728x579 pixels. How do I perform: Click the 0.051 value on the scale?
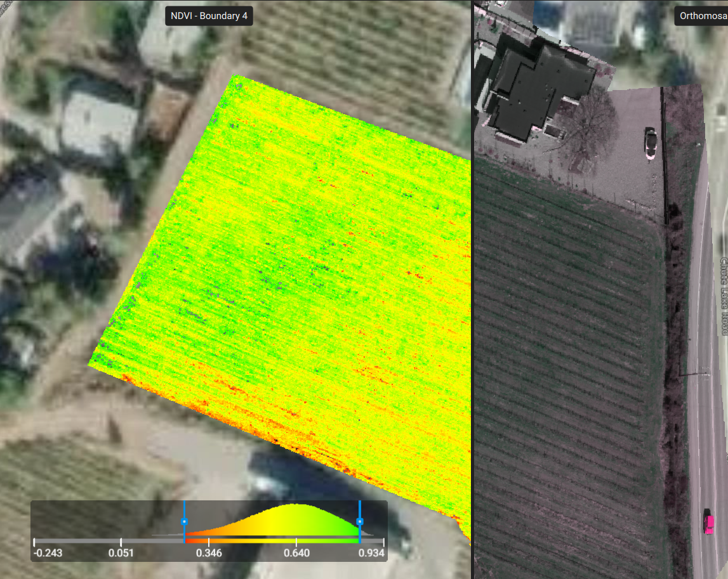pos(121,553)
